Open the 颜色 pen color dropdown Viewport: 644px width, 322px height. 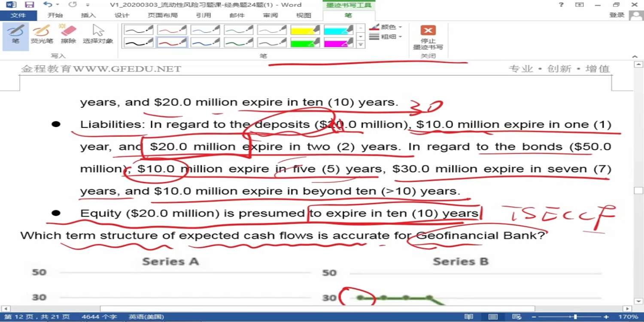coord(386,27)
